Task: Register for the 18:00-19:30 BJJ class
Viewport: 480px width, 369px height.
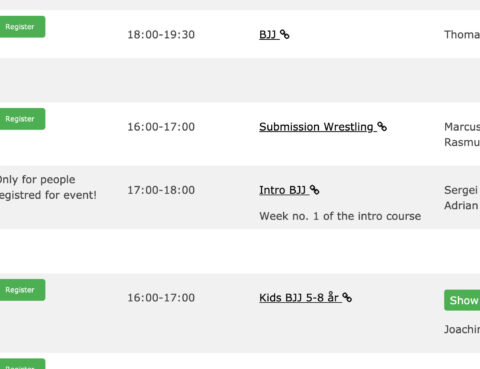Action: pyautogui.click(x=22, y=27)
